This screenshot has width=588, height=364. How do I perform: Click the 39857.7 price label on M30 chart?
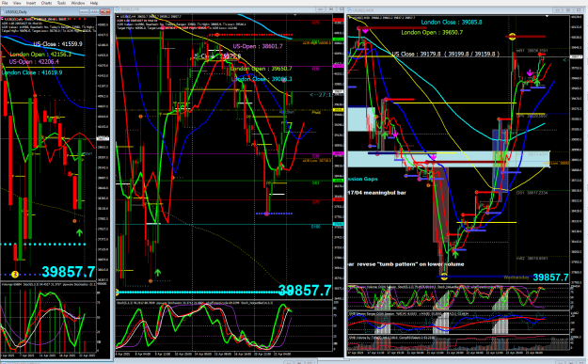click(550, 277)
